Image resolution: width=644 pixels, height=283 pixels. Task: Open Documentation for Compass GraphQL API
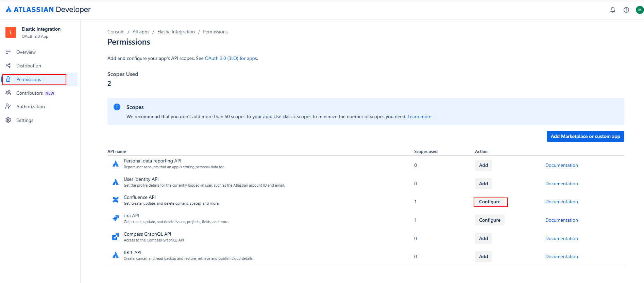click(562, 238)
